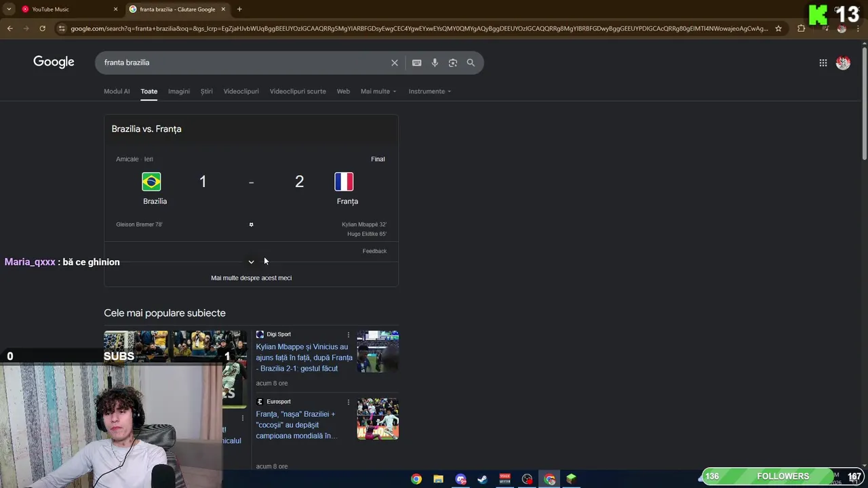Viewport: 868px width, 488px height.
Task: Open the Instrumente dropdown
Action: tap(429, 91)
